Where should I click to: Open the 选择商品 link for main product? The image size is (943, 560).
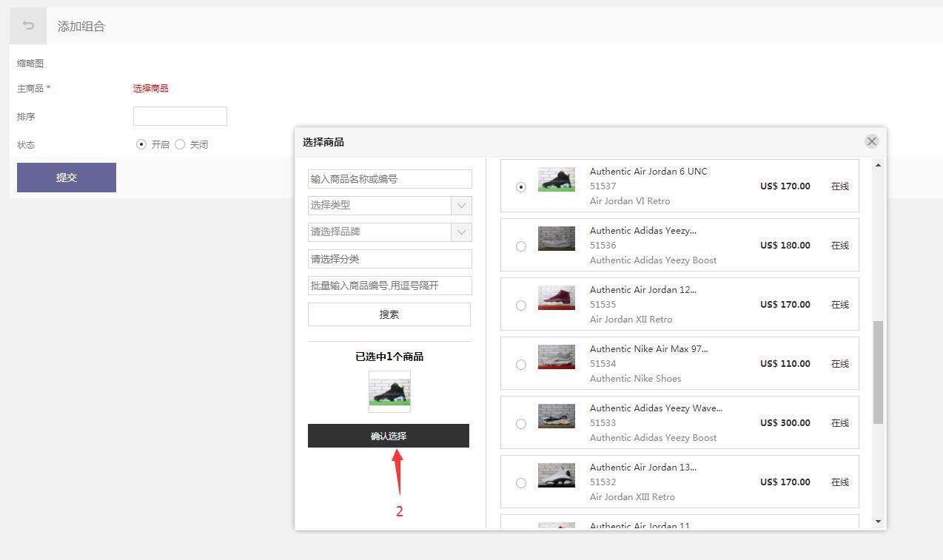pos(151,88)
